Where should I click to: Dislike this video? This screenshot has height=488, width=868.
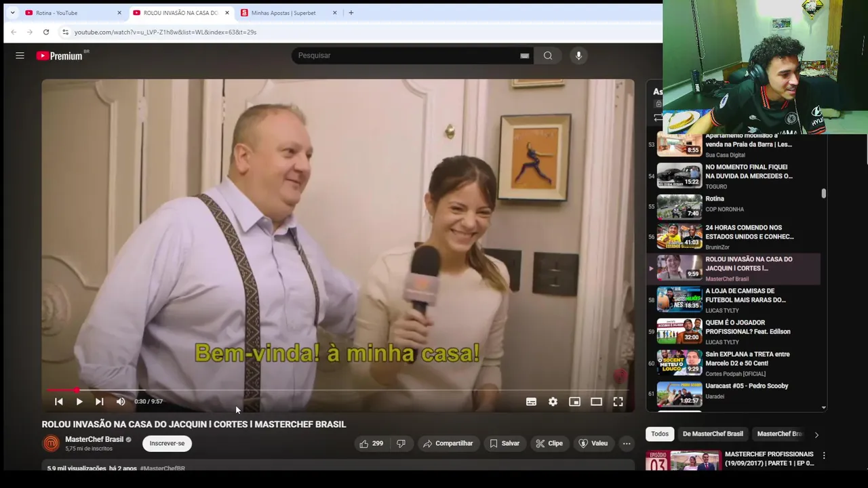coord(401,443)
